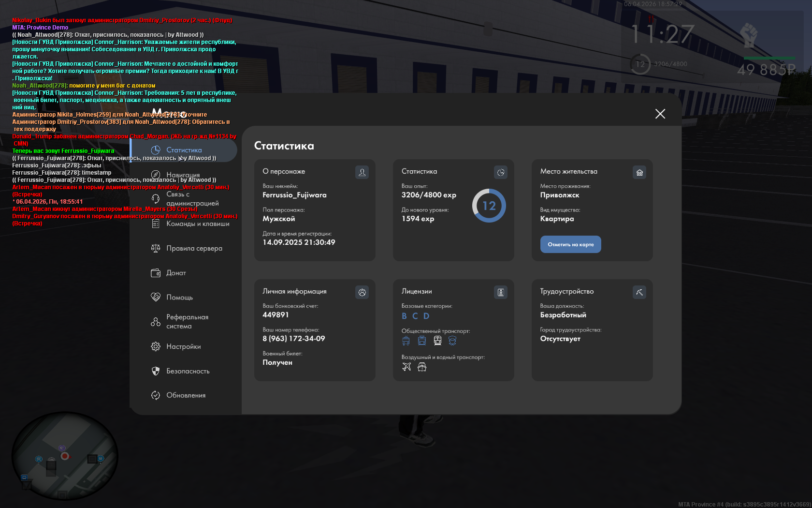
Task: Open Реферальная система menu item
Action: (187, 322)
